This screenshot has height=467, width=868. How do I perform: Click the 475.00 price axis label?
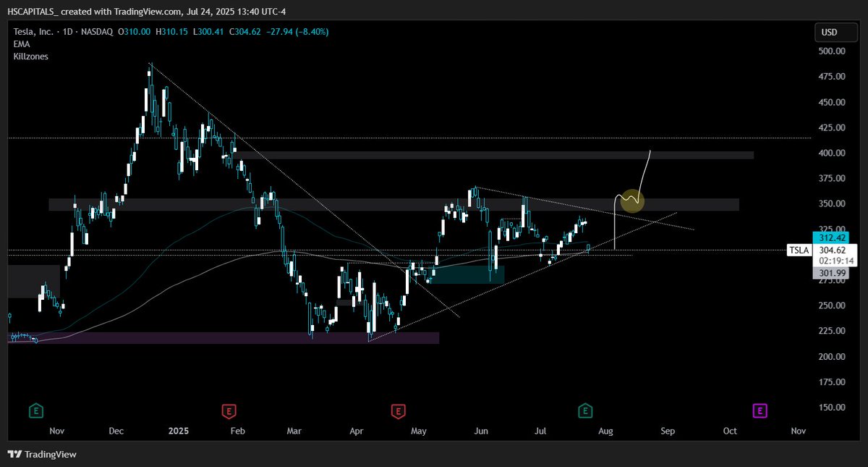pyautogui.click(x=832, y=77)
